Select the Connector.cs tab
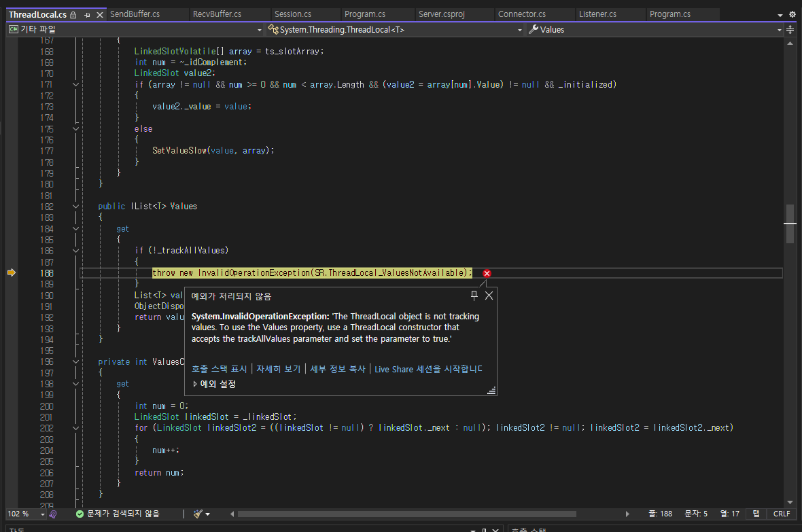 pos(522,14)
